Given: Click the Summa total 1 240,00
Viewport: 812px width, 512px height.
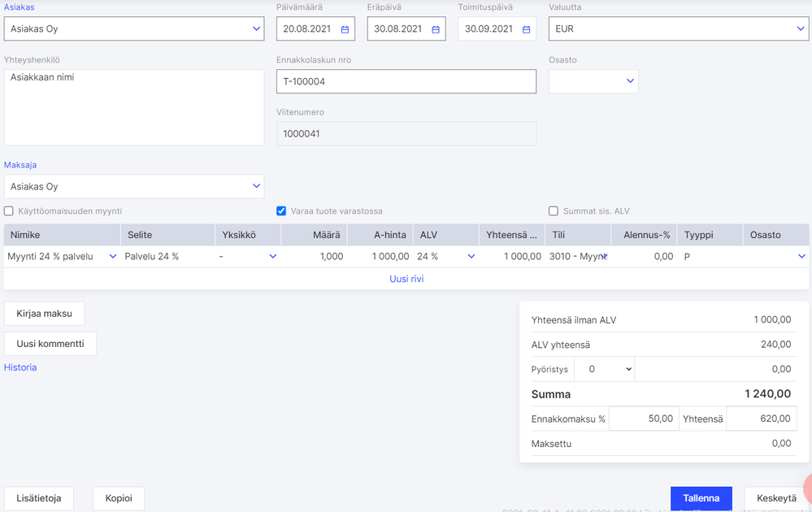Looking at the screenshot, I should [x=768, y=394].
